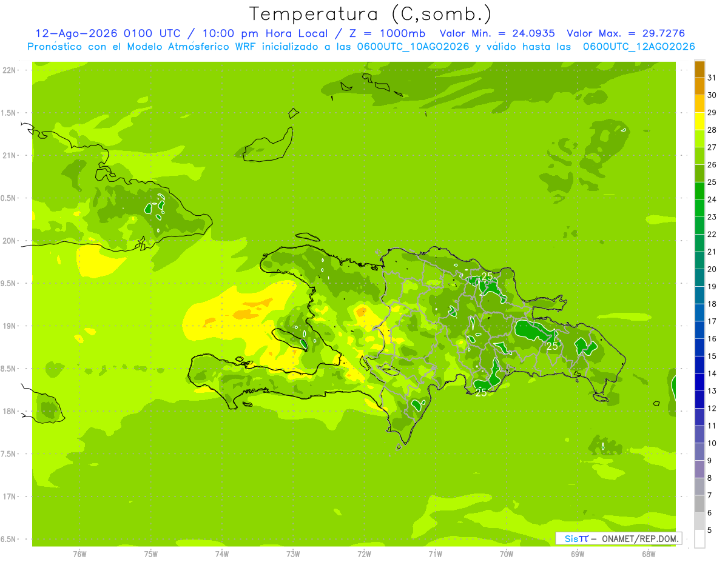Click the '18N' latitude axis label

(x=9, y=411)
